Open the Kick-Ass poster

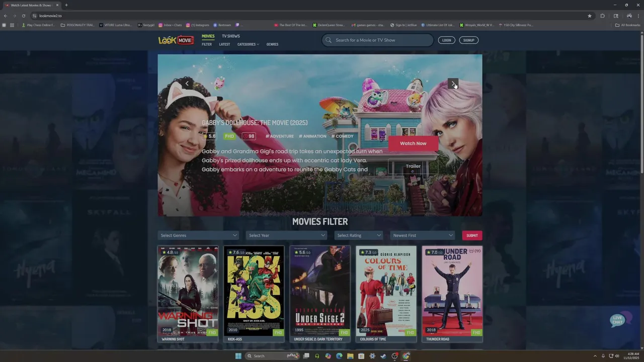click(254, 291)
